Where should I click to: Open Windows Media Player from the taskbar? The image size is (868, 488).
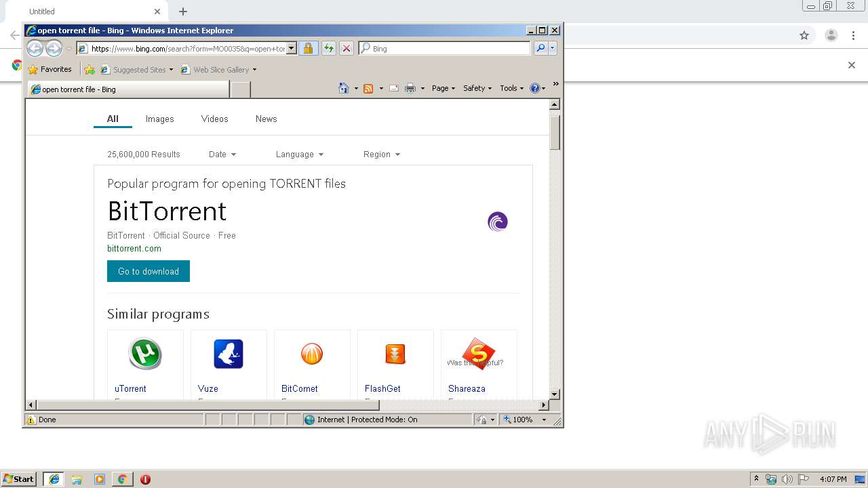click(x=100, y=479)
